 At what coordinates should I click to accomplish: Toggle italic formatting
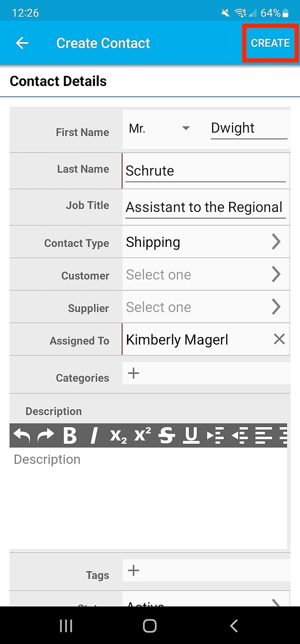[x=94, y=435]
